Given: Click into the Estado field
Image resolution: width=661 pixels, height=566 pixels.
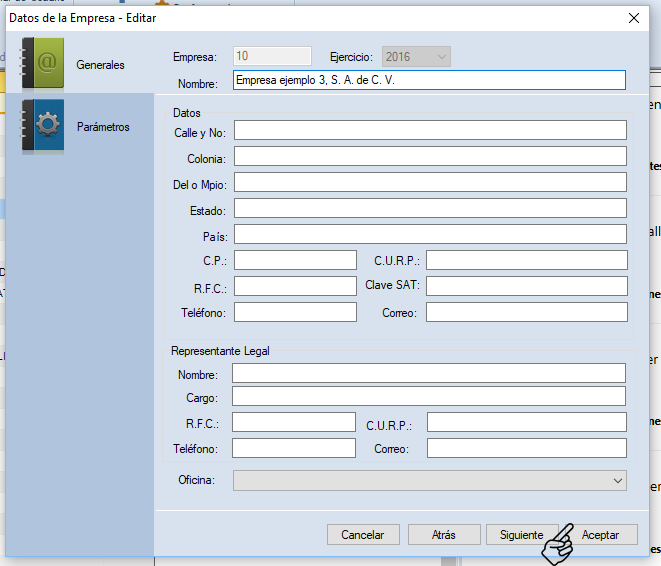Looking at the screenshot, I should [430, 208].
